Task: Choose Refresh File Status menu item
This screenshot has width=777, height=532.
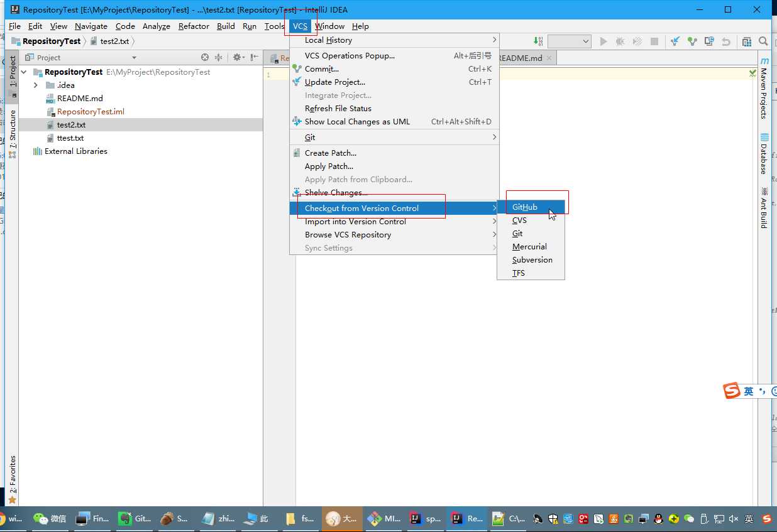Action: click(394, 109)
